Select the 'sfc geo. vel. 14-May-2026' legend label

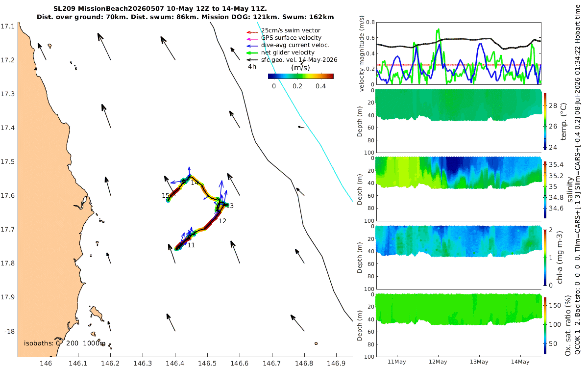[299, 60]
